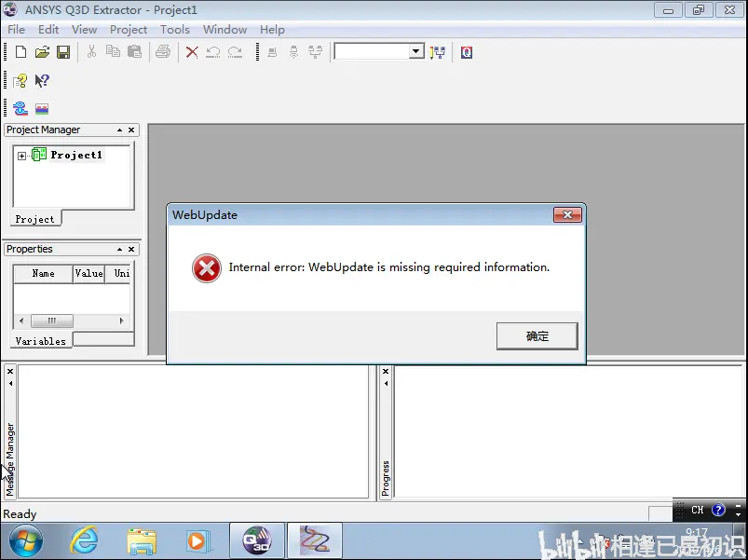748x560 pixels.
Task: Click the Name column header in Properties
Action: point(44,273)
